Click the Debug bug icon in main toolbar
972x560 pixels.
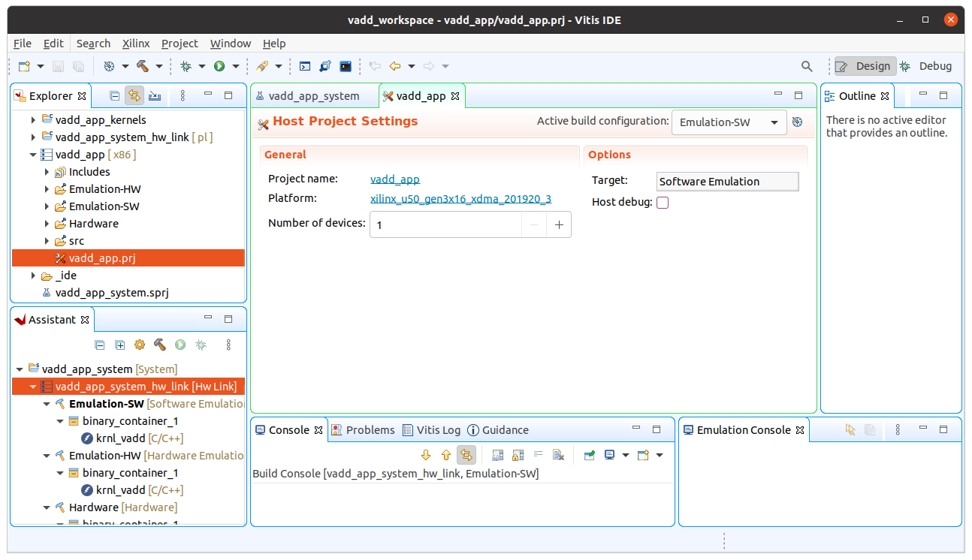click(186, 66)
